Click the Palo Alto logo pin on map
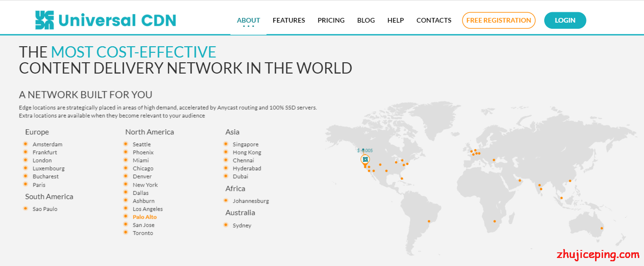Screen dimensions: 644x266 365,160
